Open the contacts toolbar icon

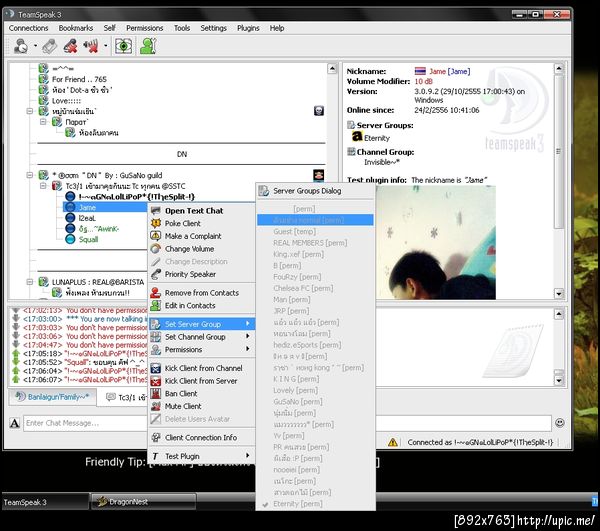[x=148, y=46]
